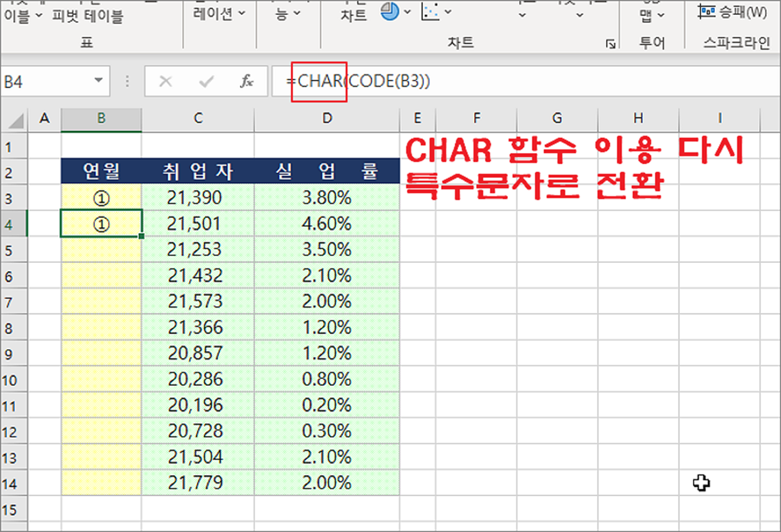Screen dimensions: 781x532
Task: Select row 4 header
Action: tap(14, 224)
